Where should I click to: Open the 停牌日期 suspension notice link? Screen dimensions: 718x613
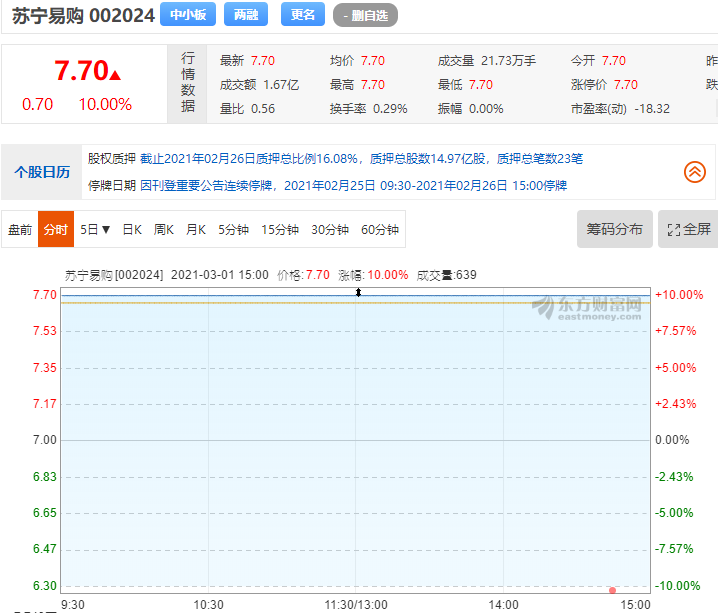tap(353, 185)
